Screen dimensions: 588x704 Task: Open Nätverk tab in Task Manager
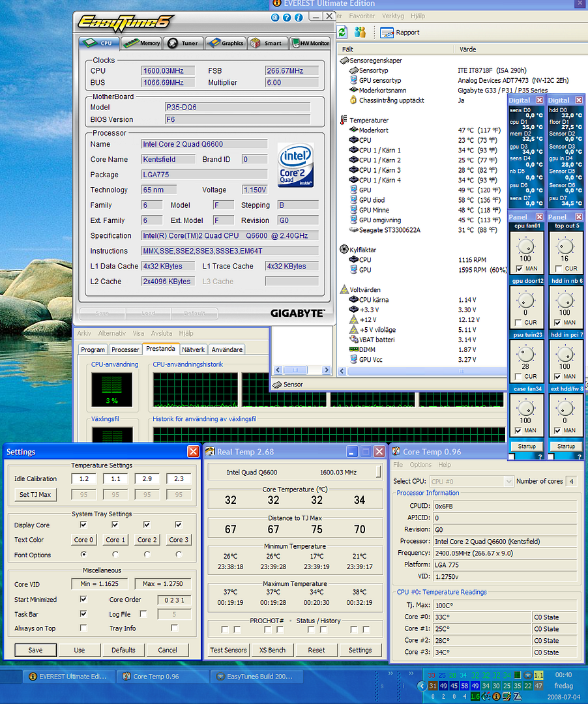[194, 349]
